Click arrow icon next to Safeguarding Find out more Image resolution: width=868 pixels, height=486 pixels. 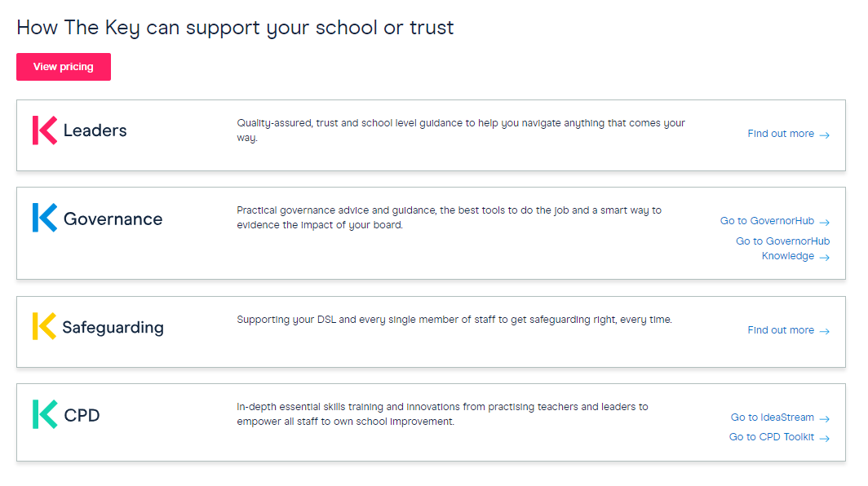pos(824,332)
